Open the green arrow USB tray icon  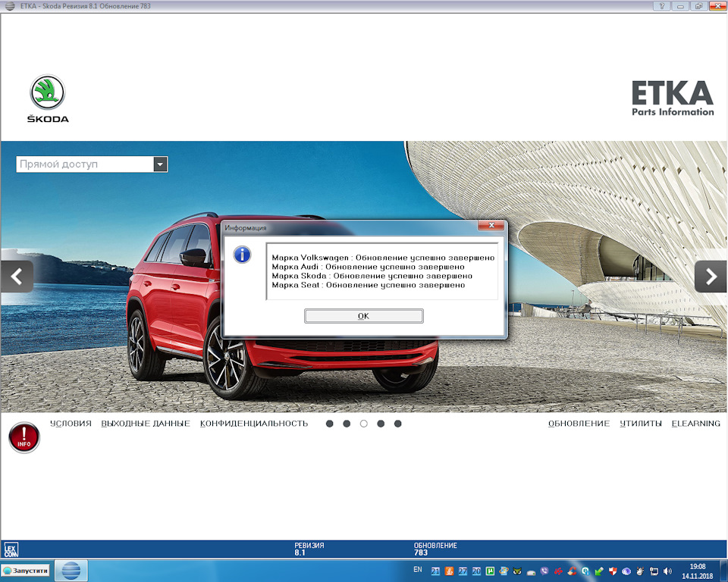click(599, 571)
